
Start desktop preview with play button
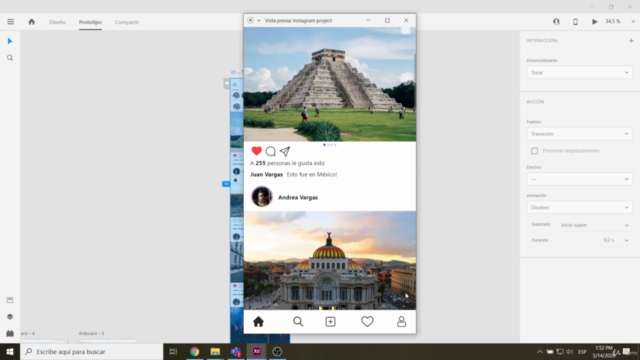[595, 22]
